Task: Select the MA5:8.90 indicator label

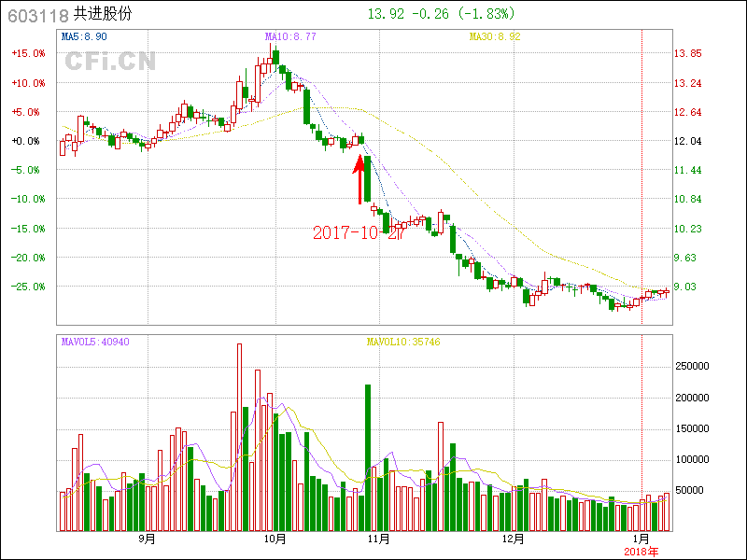Action: (84, 36)
